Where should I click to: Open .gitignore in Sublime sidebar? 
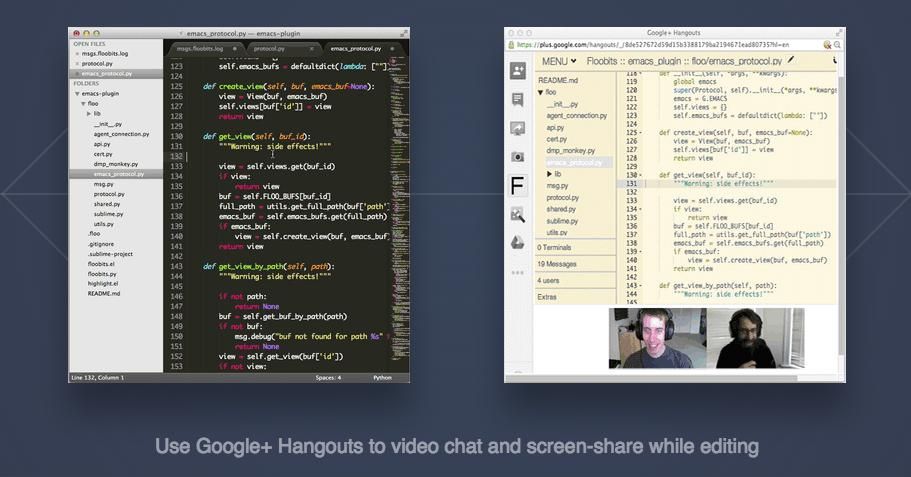[x=101, y=244]
